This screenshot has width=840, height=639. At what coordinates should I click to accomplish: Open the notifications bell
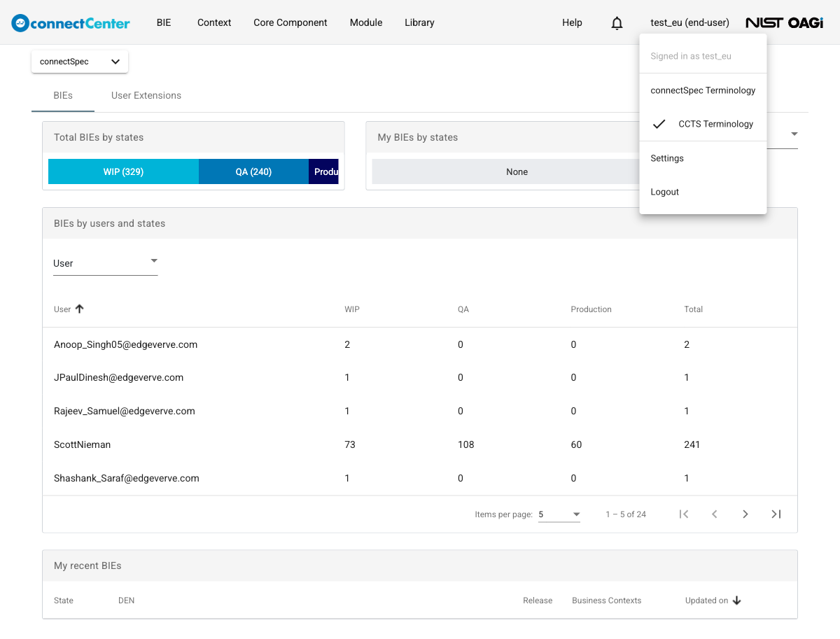617,23
